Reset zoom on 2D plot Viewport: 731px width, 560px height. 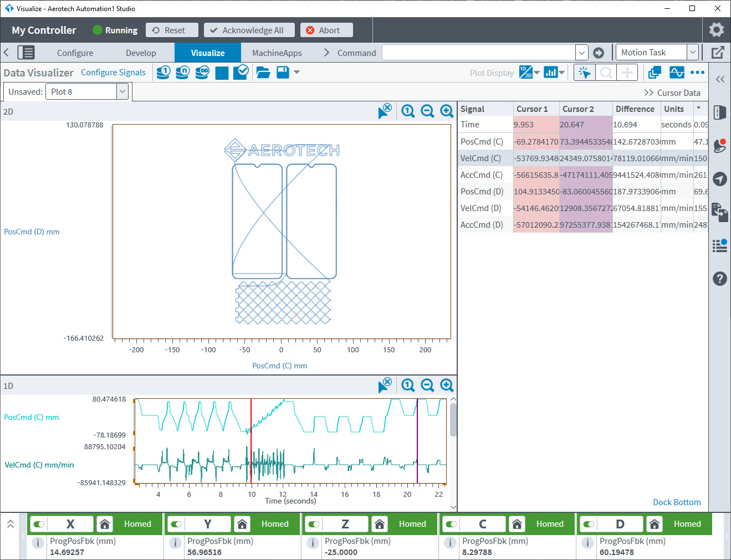pos(408,111)
